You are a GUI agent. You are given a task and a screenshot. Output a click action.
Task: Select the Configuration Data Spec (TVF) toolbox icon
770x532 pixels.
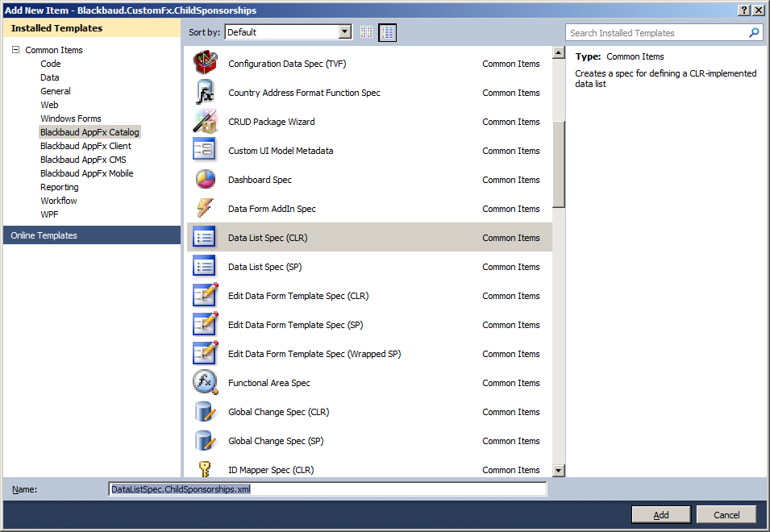(206, 63)
